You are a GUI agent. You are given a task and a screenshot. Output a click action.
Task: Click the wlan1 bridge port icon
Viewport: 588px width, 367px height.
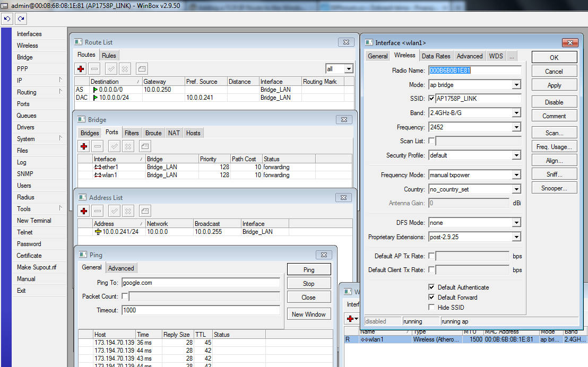click(98, 174)
